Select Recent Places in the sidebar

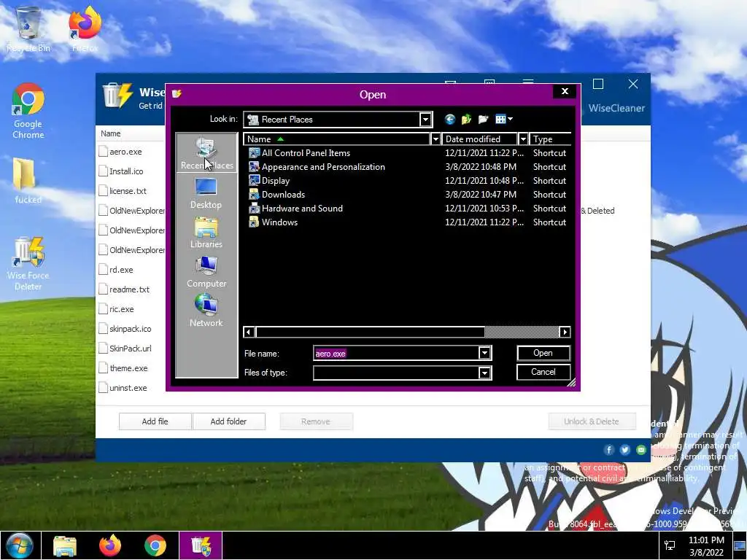[206, 153]
